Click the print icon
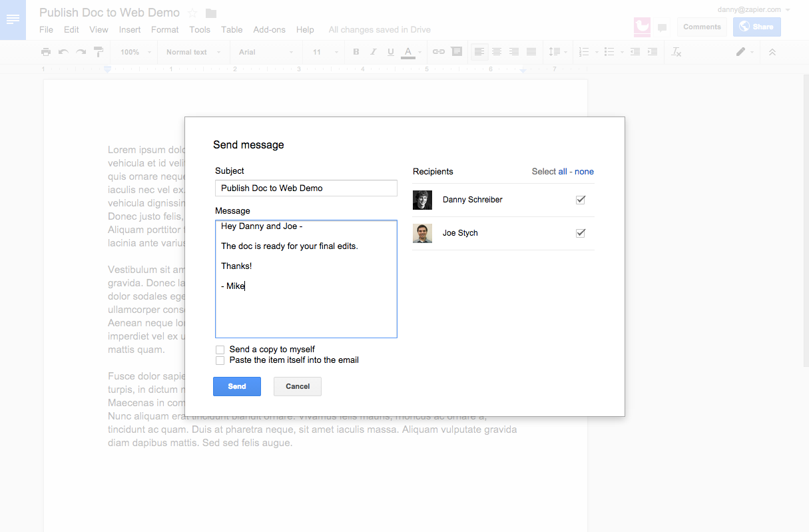The image size is (809, 532). pos(45,52)
